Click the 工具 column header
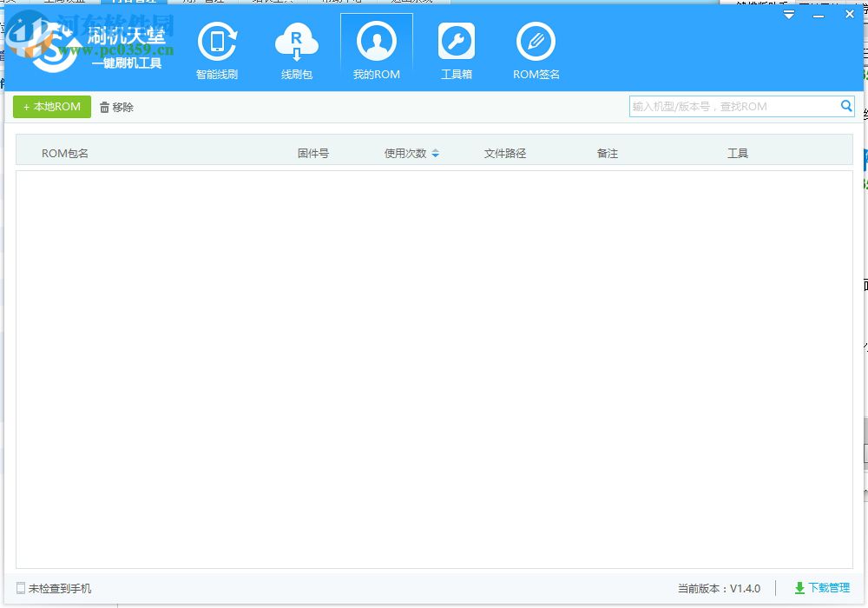The height and width of the screenshot is (608, 868). tap(737, 154)
